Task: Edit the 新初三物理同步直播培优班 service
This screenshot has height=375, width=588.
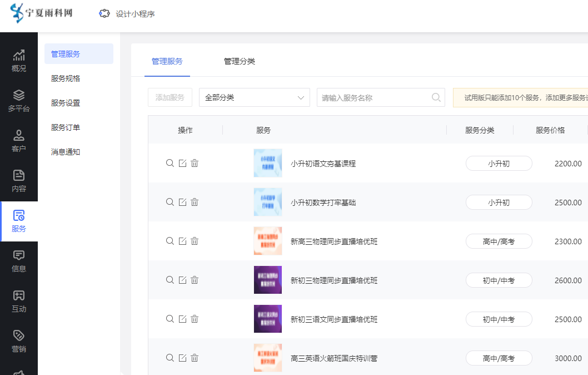Action: pos(183,280)
